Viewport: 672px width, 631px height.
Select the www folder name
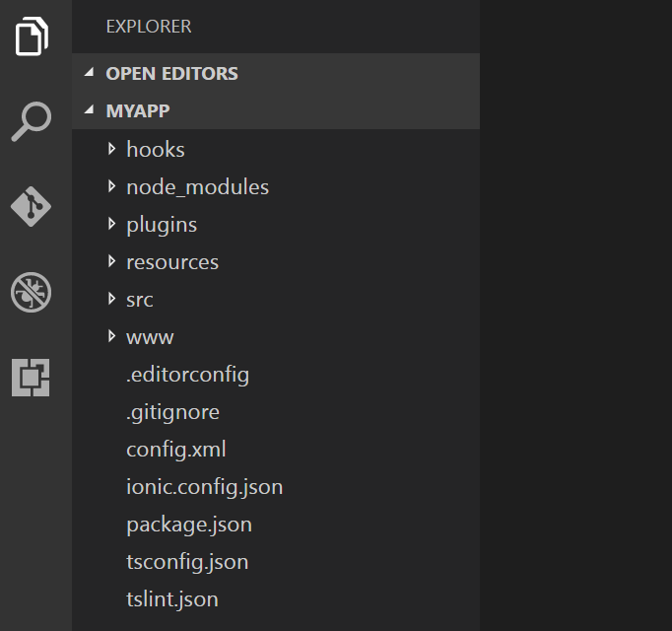[x=150, y=337]
